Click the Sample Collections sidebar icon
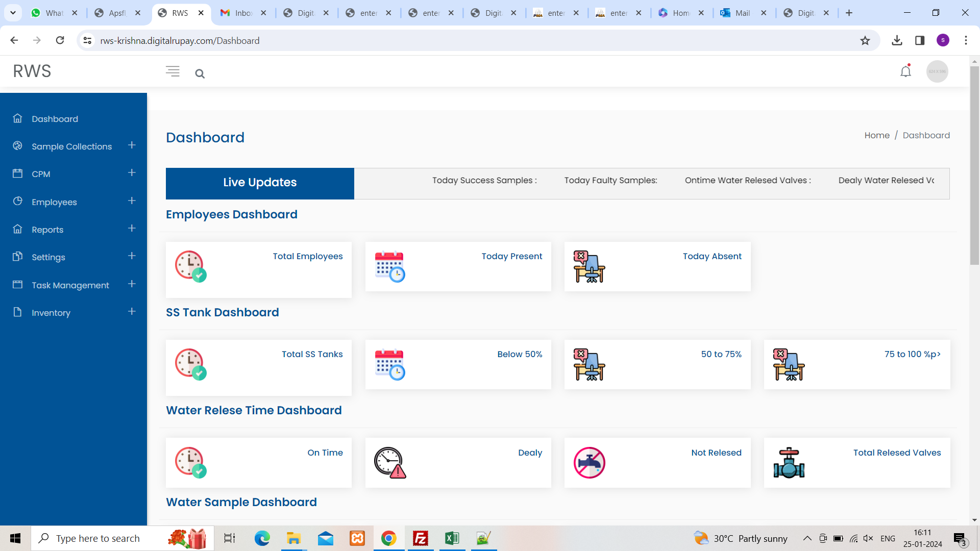 (x=18, y=146)
